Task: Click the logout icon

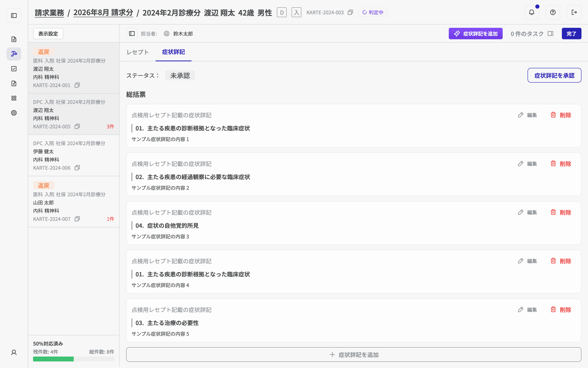Action: [574, 12]
